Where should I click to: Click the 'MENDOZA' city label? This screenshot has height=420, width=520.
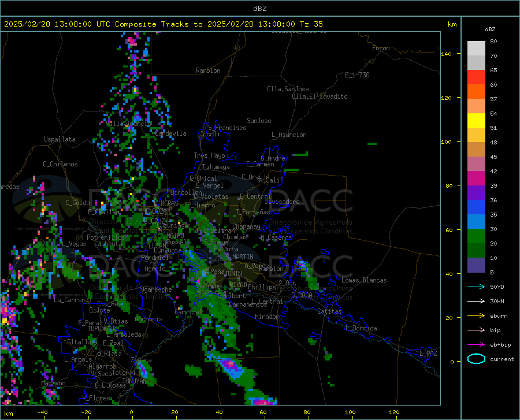pos(154,211)
